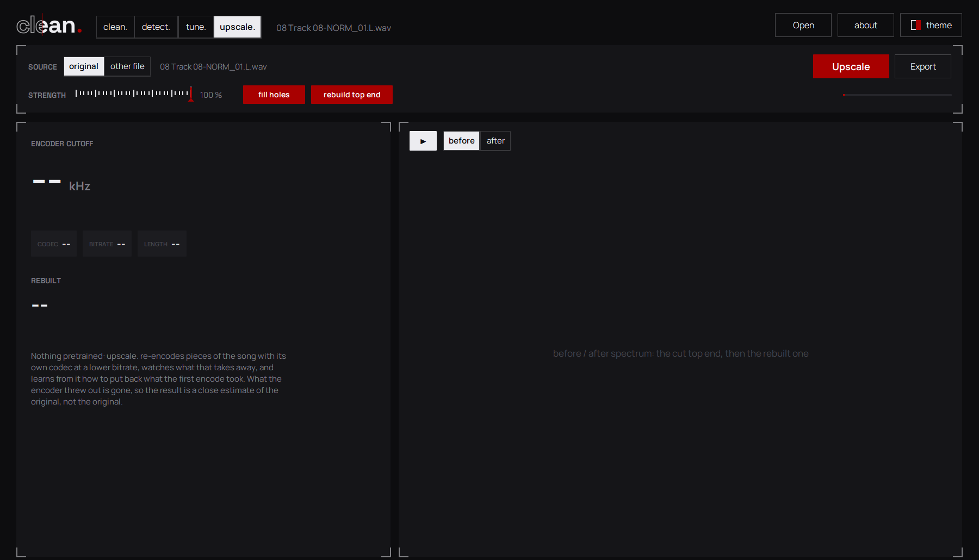Show the after spectrum
Viewport: 979px width, 560px height.
click(x=495, y=141)
